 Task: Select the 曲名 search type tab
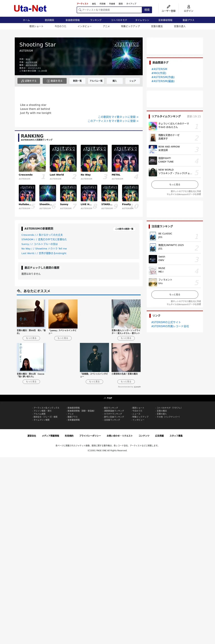coord(94,4)
